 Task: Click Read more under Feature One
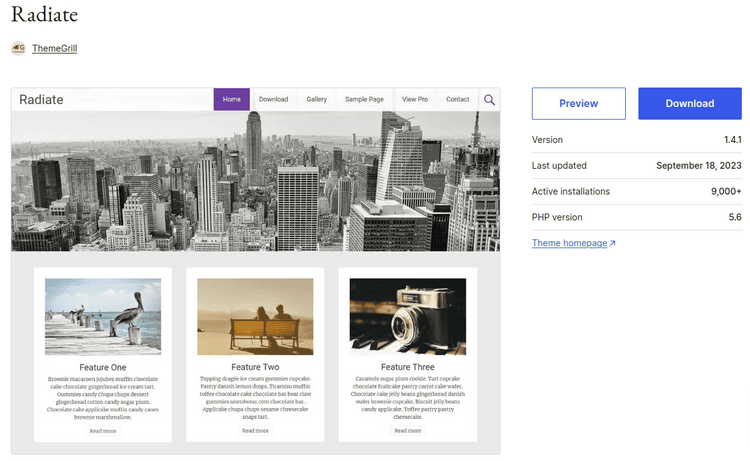point(103,431)
